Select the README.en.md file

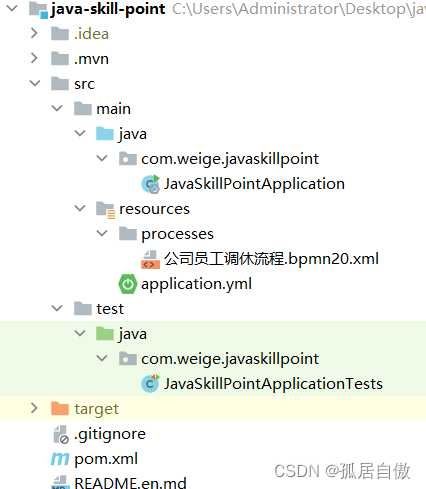[130, 483]
